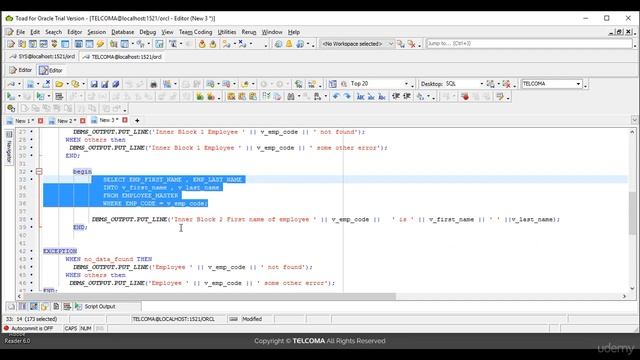Click the vertical scrollbar in the editor
Screen dimensions: 640x360
click(632, 212)
